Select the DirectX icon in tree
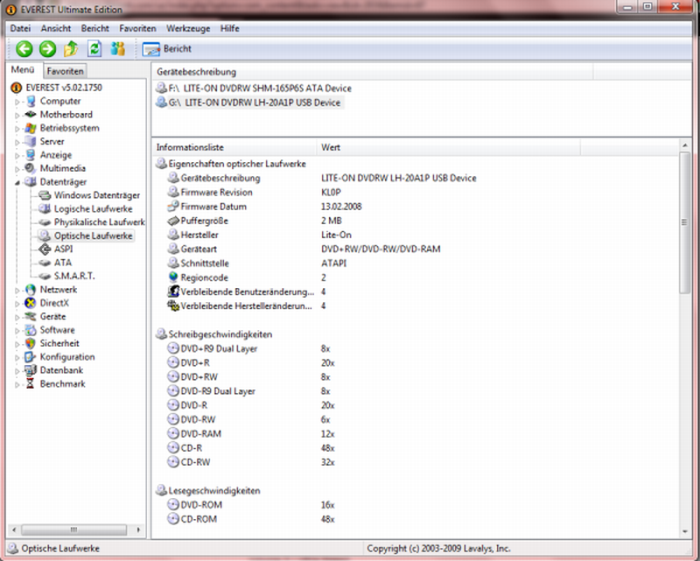 30,303
